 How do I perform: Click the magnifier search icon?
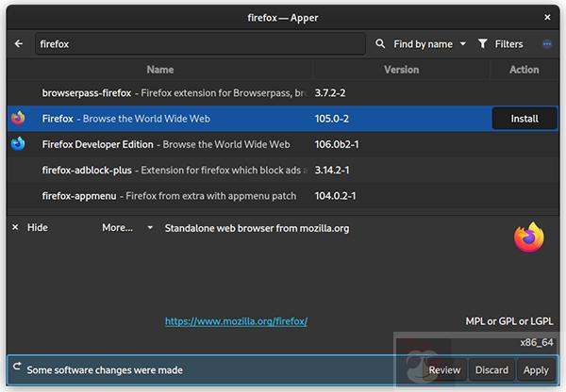point(381,43)
